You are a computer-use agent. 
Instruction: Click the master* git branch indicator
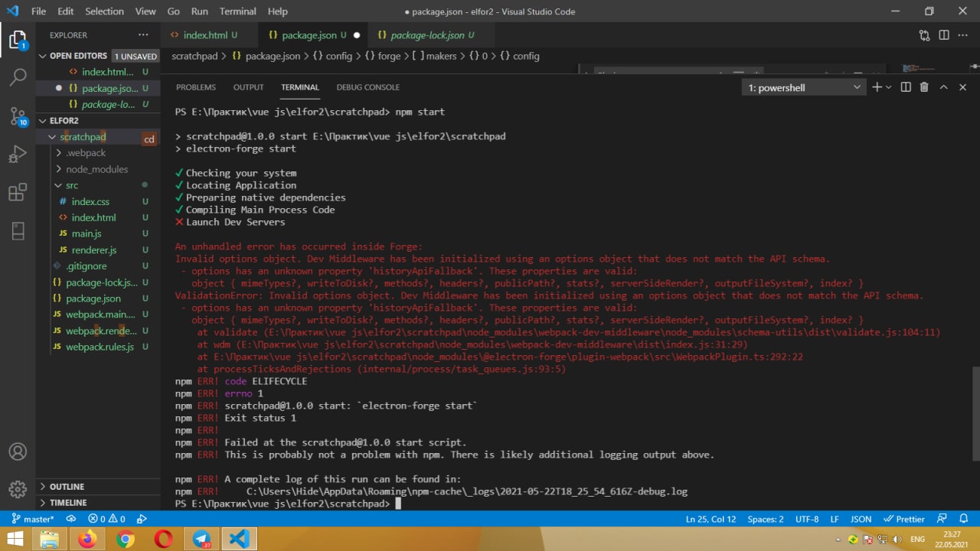tap(32, 519)
